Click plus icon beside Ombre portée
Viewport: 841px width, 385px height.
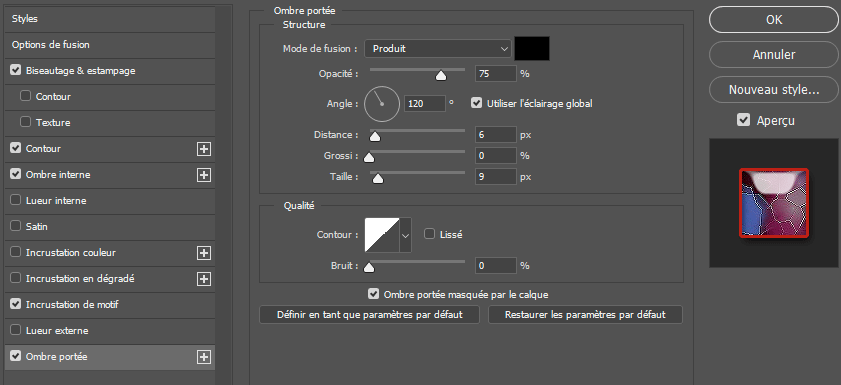(204, 357)
